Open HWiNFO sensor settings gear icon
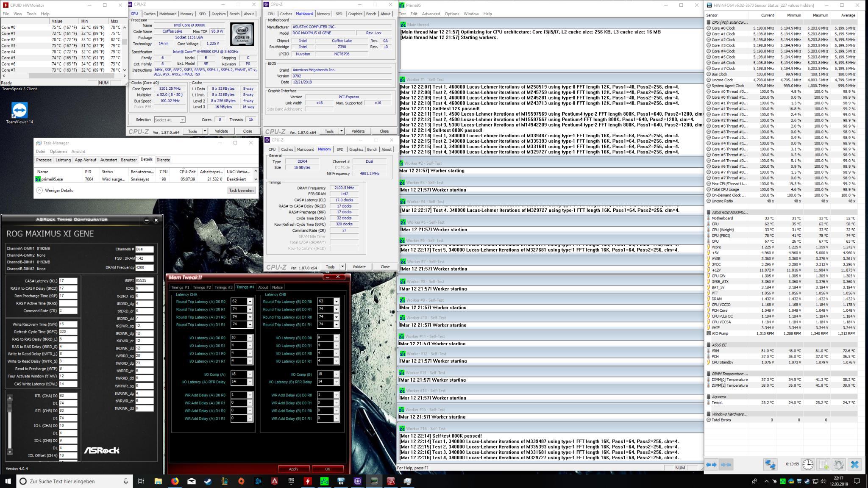The height and width of the screenshot is (488, 868). point(839,465)
